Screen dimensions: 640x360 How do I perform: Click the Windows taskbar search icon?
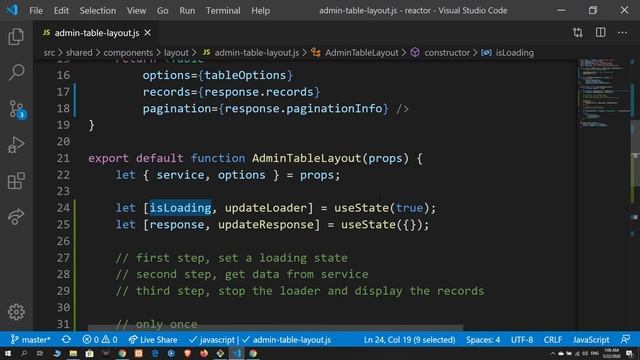[x=24, y=353]
